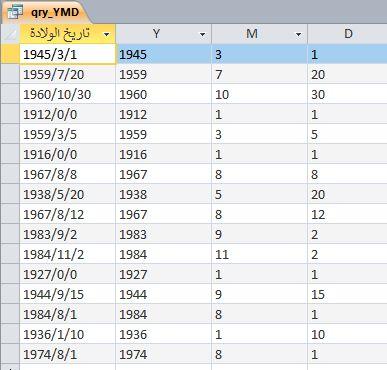Screen dimensions: 387x370
Task: Click the query icon on qry_YMD tab
Action: 15,12
